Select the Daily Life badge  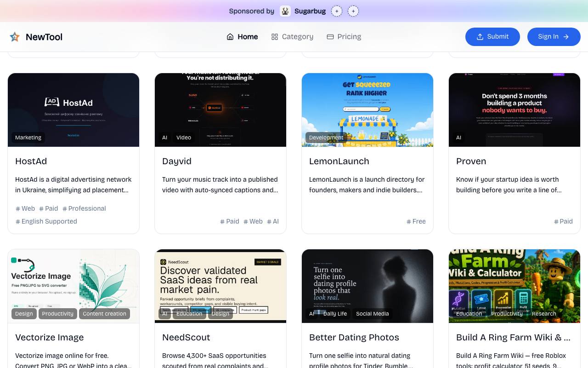335,314
